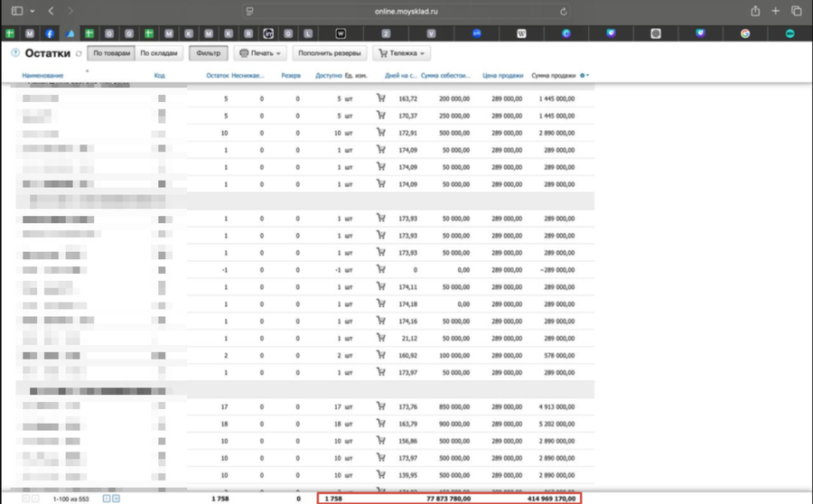
Task: Click total 414 969 170,00 in footer
Action: click(551, 499)
